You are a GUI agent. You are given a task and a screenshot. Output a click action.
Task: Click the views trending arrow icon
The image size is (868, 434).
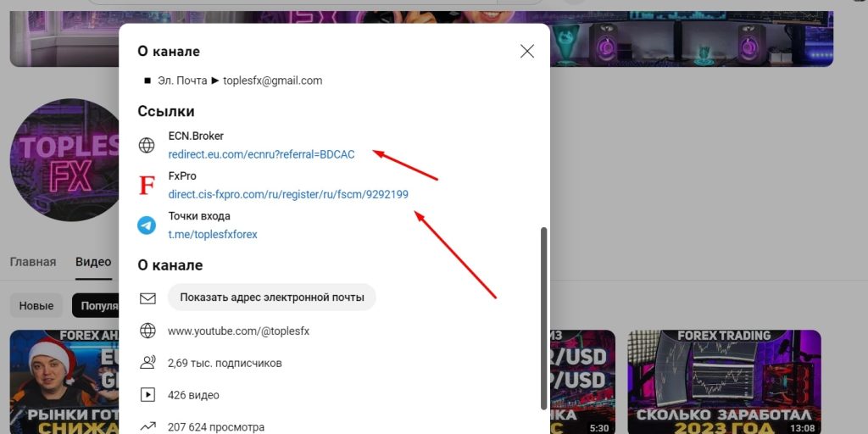147,427
